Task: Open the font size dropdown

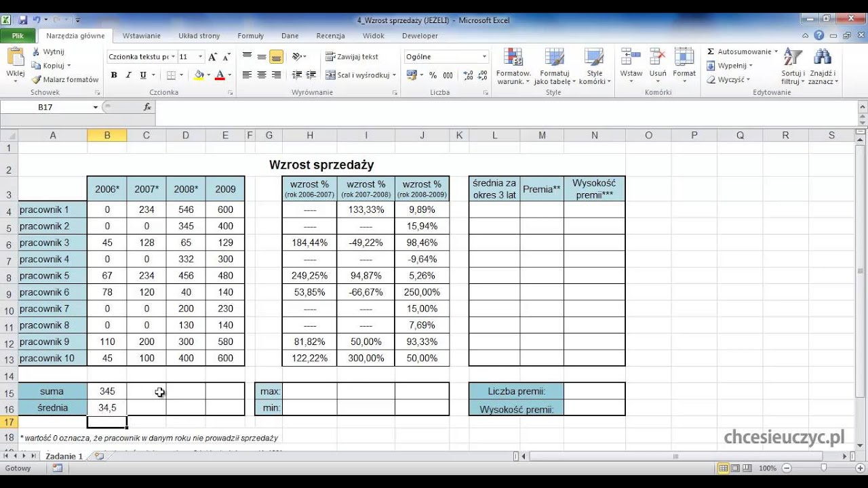Action: pyautogui.click(x=200, y=57)
